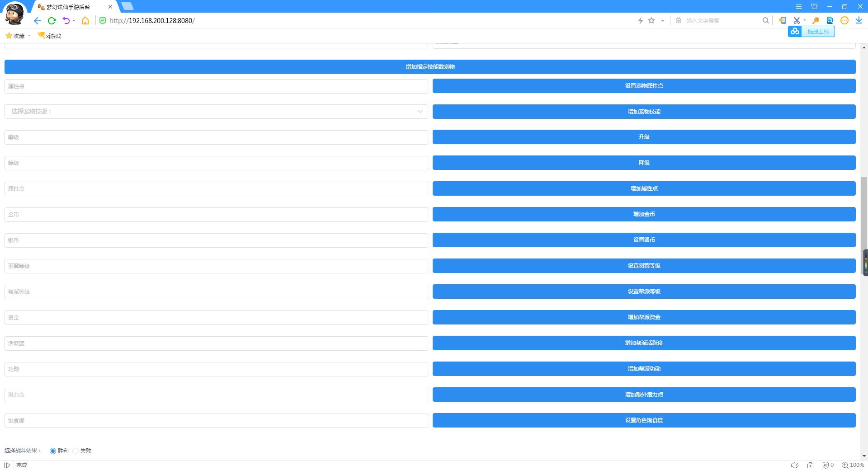Toggle sound with the speaker icon
Screen dimensions: 868x470
point(794,465)
